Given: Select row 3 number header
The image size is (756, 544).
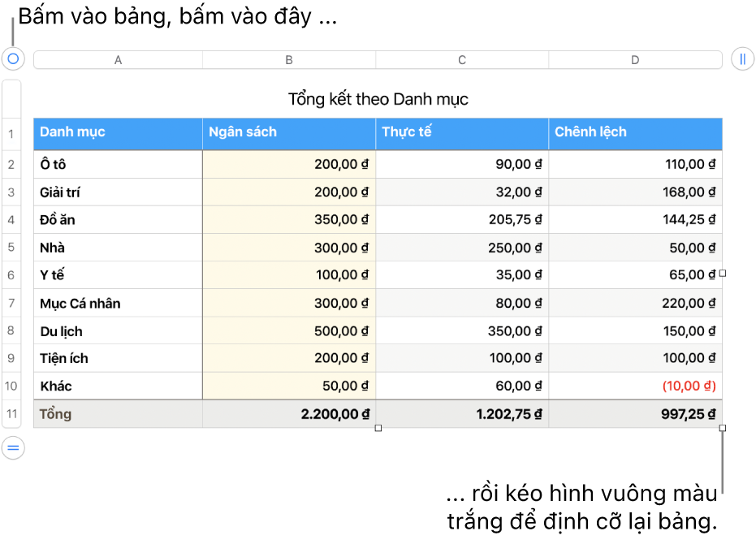Looking at the screenshot, I should pyautogui.click(x=11, y=192).
